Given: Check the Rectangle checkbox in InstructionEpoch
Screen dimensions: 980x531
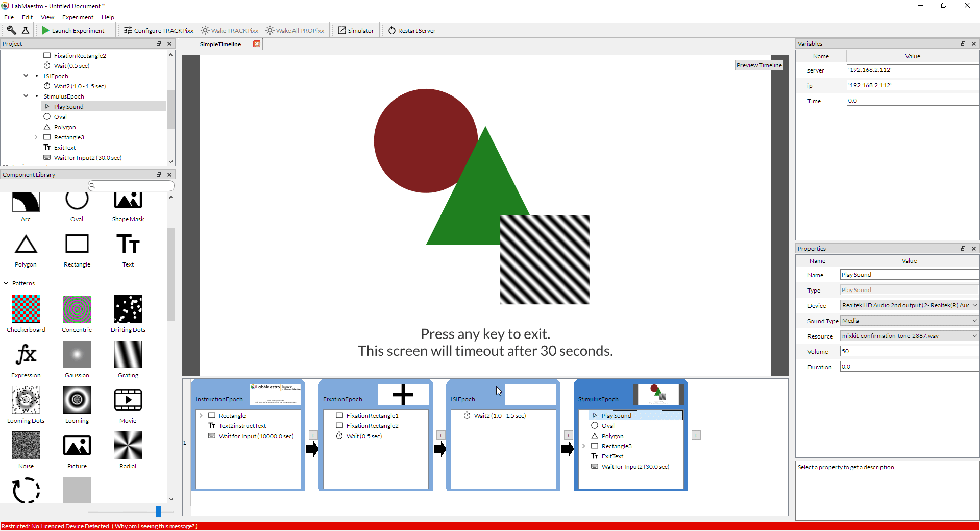Looking at the screenshot, I should pyautogui.click(x=212, y=415).
